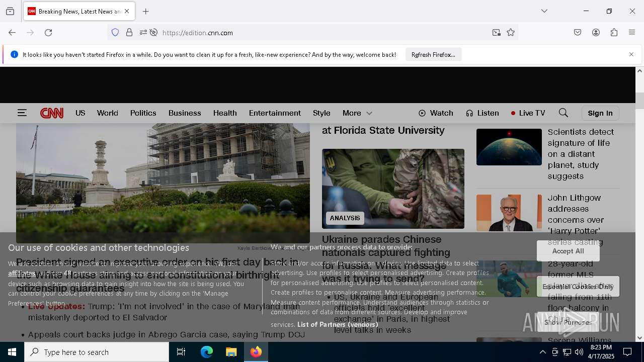Open the Windows Start menu
The image size is (644, 362).
(x=12, y=352)
